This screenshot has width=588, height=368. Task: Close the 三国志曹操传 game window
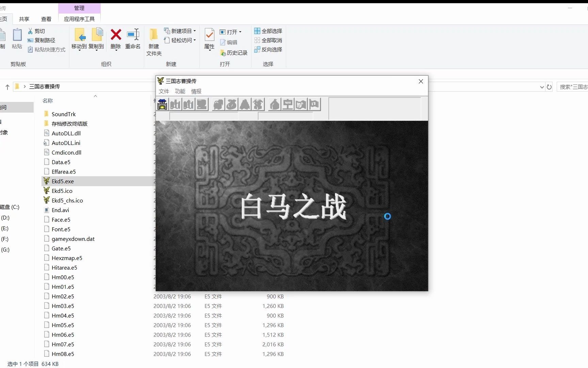point(421,81)
